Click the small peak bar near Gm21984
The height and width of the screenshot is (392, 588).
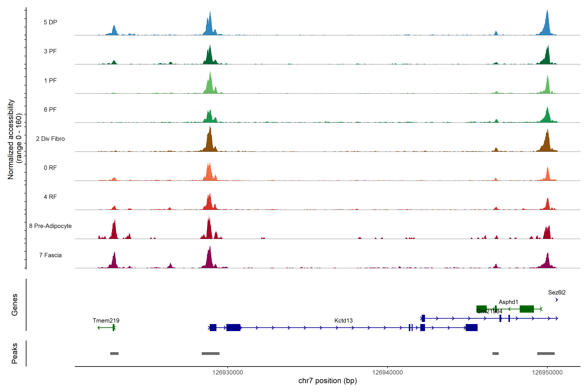[495, 353]
